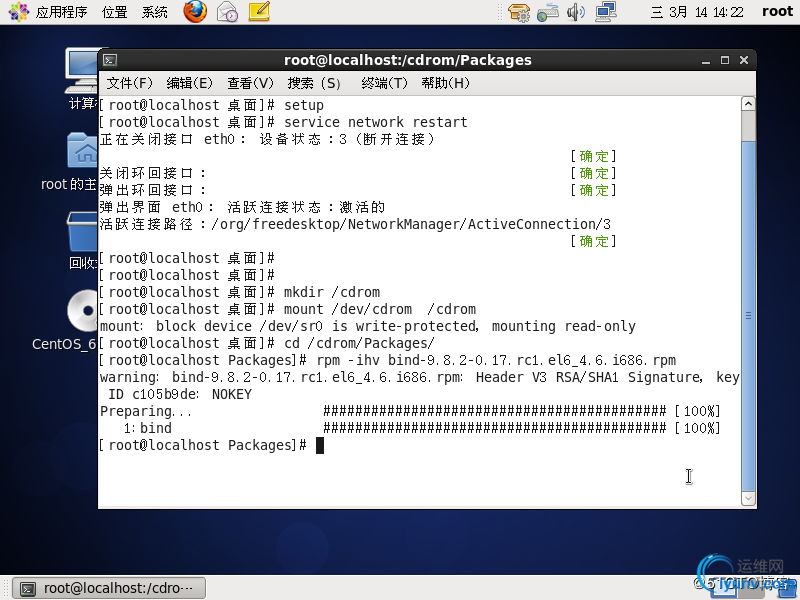Click the write-protected mount message line
Screen dimensions: 800x600
click(x=367, y=327)
